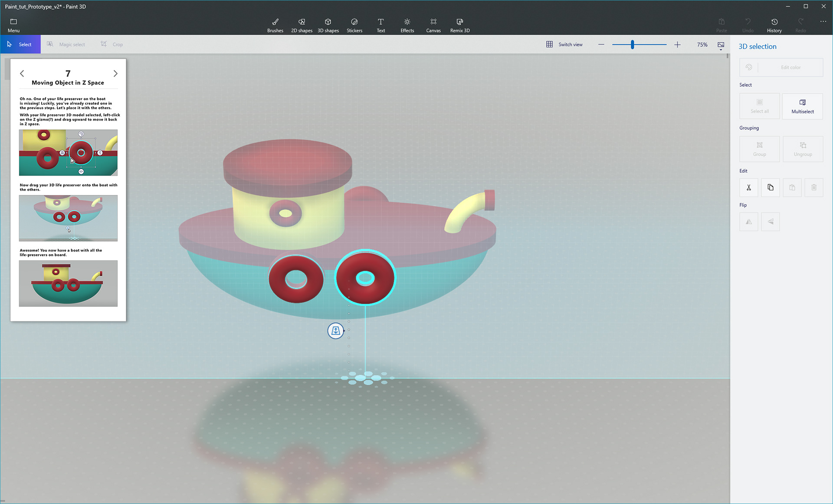
Task: Open Remix 3D
Action: [460, 25]
